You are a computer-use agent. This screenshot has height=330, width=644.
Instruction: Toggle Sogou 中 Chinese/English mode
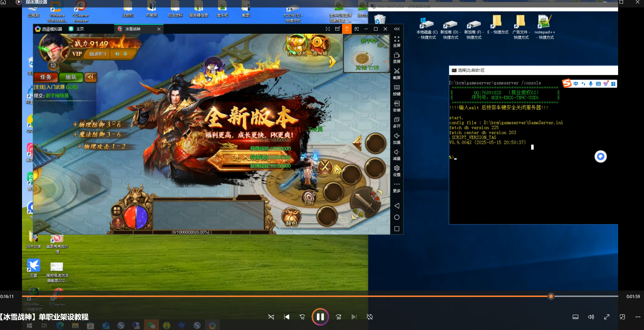coord(576,84)
